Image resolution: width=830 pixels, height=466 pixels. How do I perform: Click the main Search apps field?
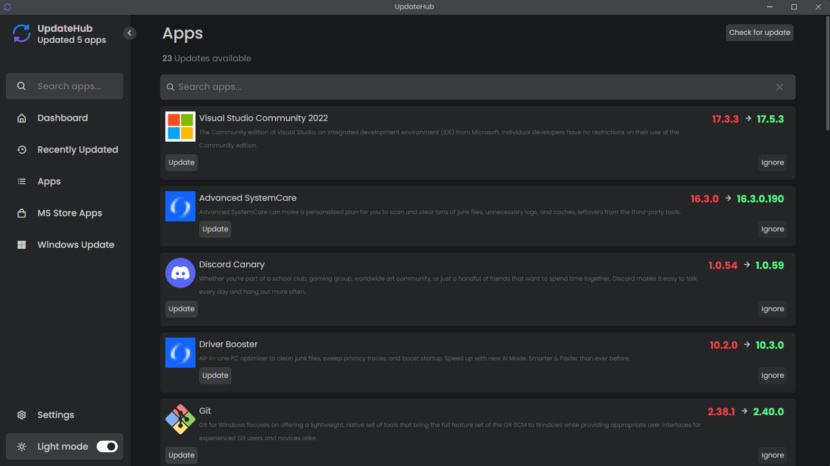[x=477, y=87]
